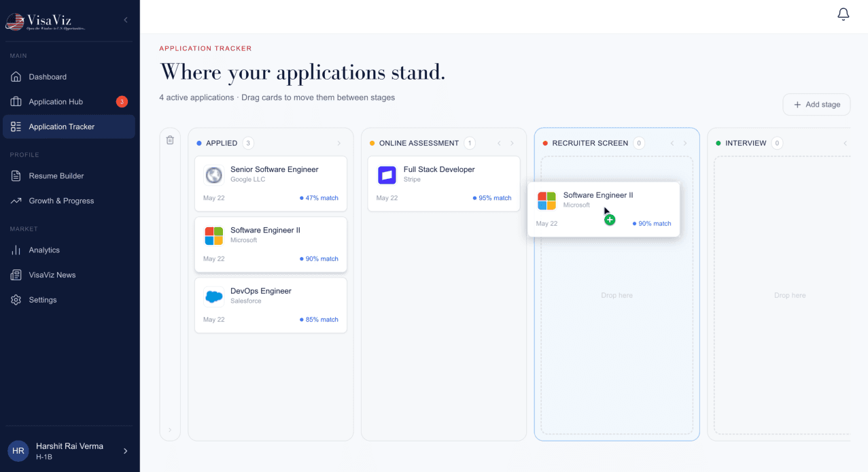Open Settings
Screen dimensions: 868x472
click(x=69, y=300)
